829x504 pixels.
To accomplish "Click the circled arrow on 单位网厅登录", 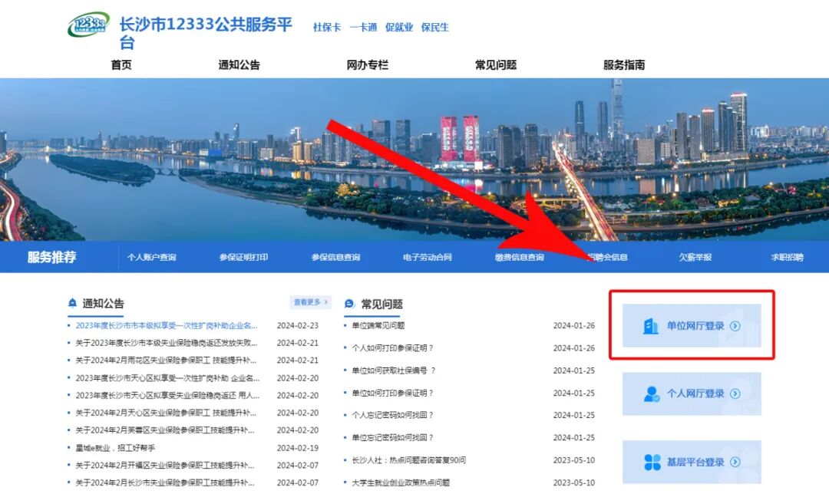I will pos(735,325).
